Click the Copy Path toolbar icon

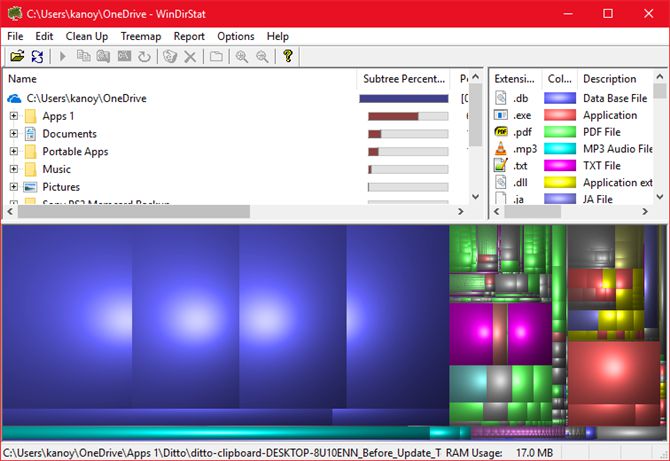point(84,57)
